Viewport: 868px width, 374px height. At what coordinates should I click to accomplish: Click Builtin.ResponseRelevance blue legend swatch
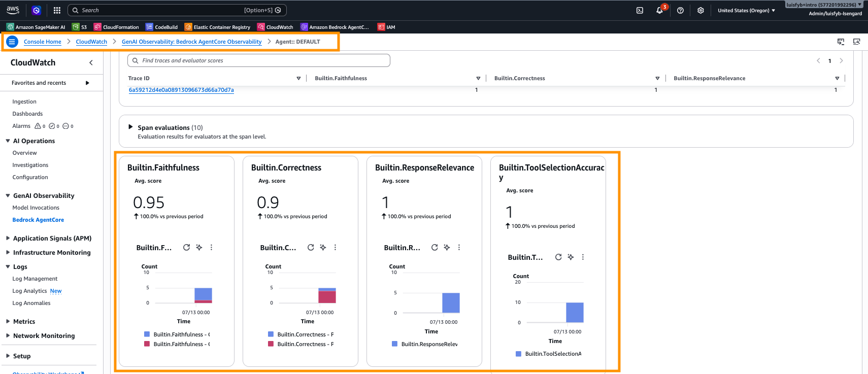[x=394, y=344]
